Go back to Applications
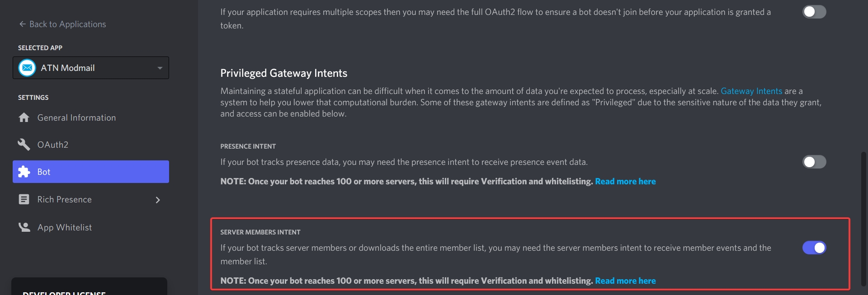868x295 pixels. 67,24
